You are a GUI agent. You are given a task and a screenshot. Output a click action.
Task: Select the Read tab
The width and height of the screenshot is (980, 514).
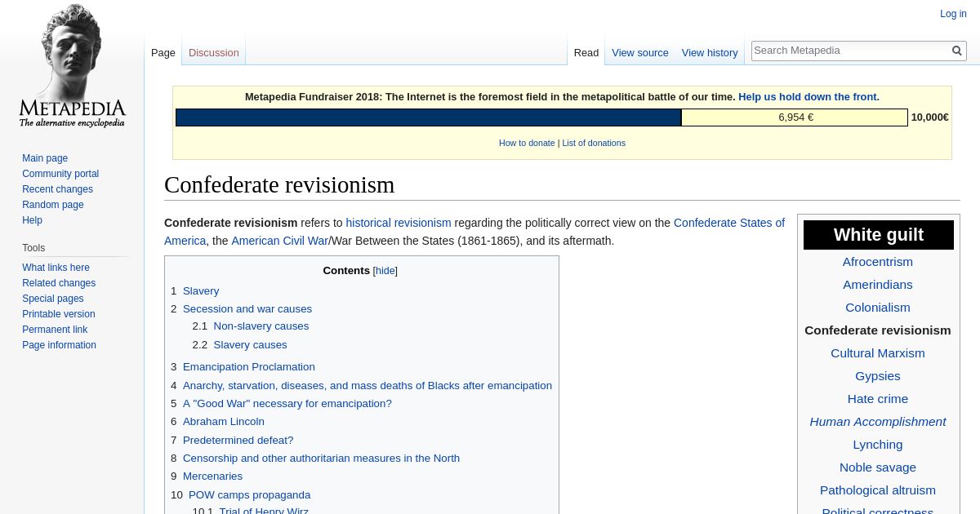click(x=586, y=52)
